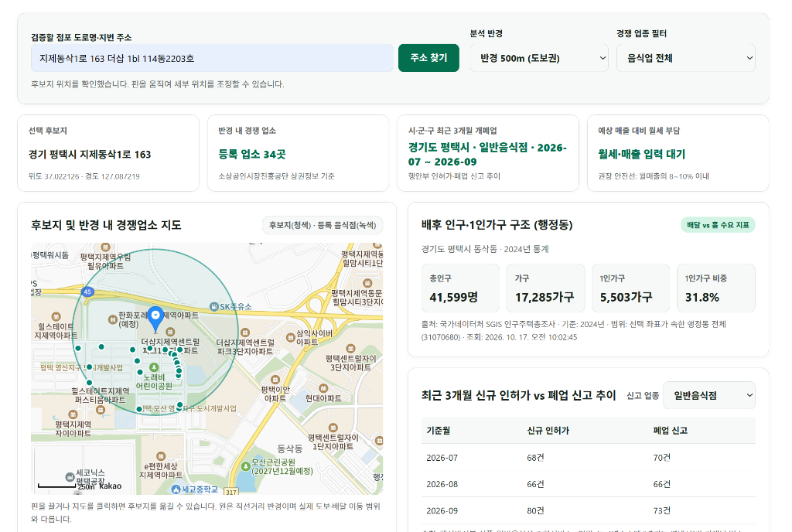The width and height of the screenshot is (792, 532).
Task: Click the 2026-07 row month cell
Action: point(442,458)
